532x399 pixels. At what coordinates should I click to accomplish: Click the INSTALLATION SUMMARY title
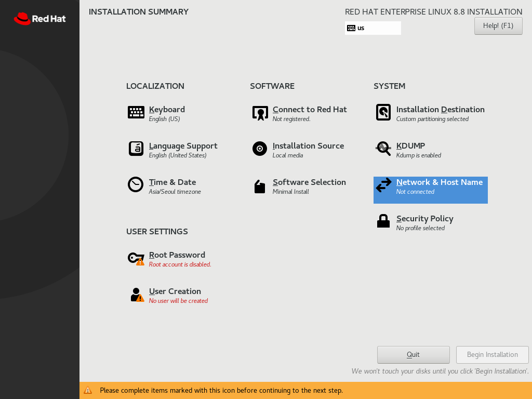tap(139, 12)
